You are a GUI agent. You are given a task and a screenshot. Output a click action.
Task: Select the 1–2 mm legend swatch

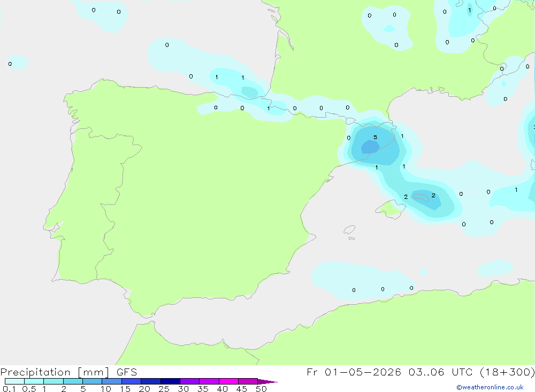point(53,381)
